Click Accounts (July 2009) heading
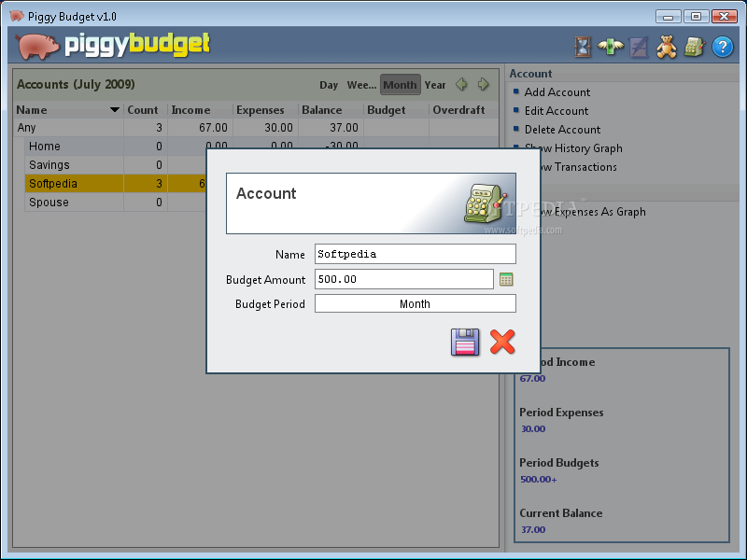This screenshot has width=747, height=560. point(76,84)
